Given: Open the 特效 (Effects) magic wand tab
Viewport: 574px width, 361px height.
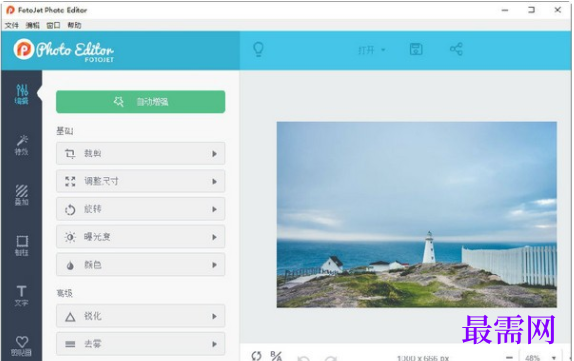Looking at the screenshot, I should [x=22, y=145].
